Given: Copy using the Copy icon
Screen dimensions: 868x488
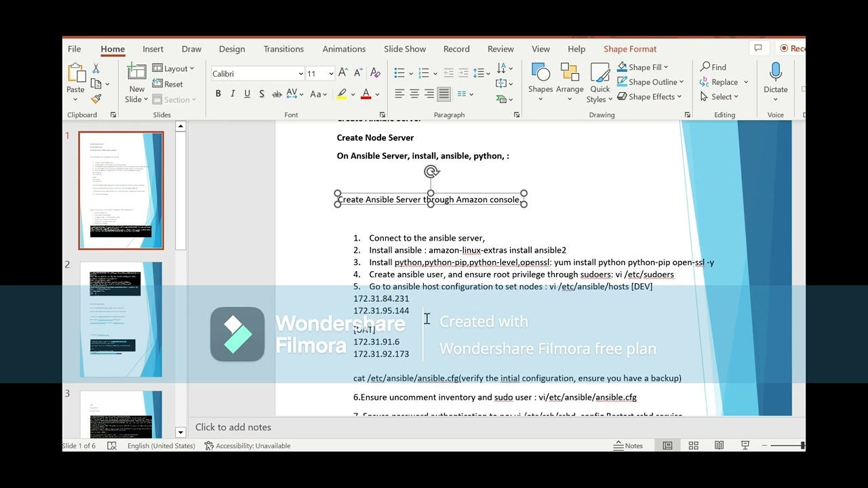Looking at the screenshot, I should click(x=96, y=83).
